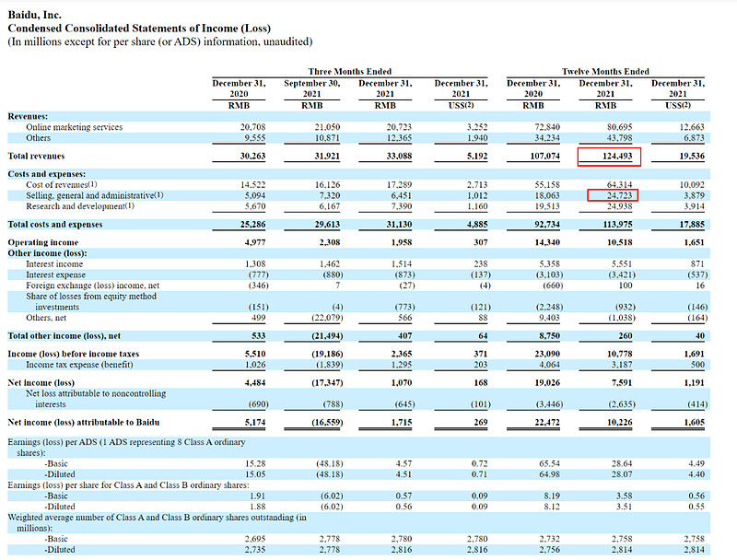Select basic earnings per ADS value 65.54

coord(549,463)
